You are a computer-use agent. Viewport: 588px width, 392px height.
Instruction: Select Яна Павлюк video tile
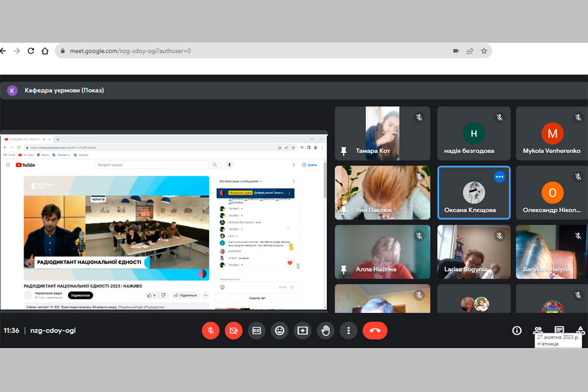point(382,193)
